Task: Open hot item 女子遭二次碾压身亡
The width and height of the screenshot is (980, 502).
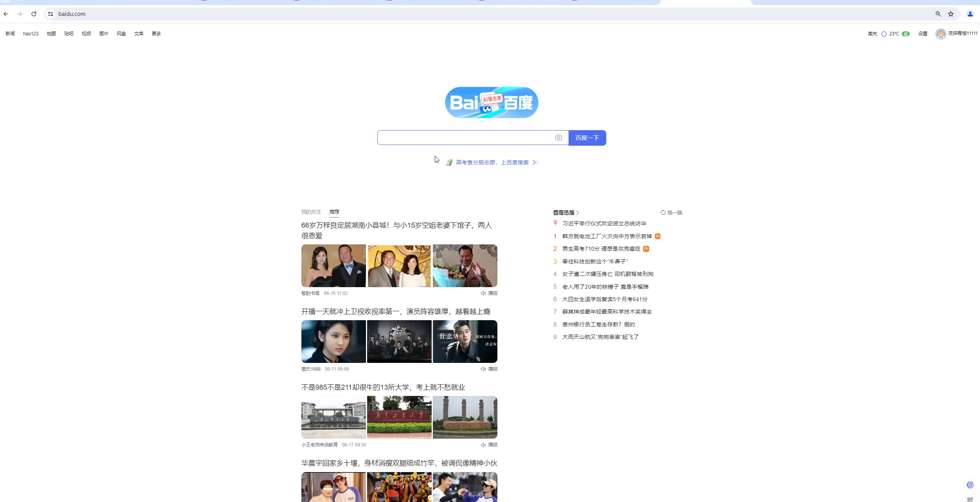Action: 608,274
